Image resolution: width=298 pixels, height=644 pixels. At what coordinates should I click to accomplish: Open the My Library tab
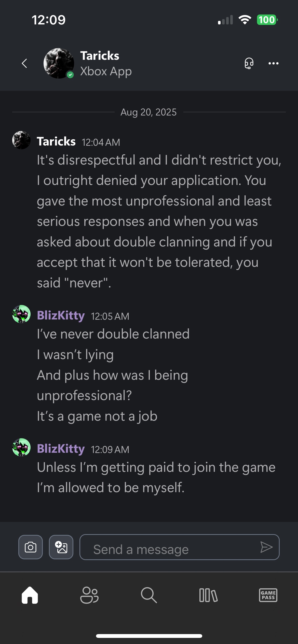tap(208, 595)
